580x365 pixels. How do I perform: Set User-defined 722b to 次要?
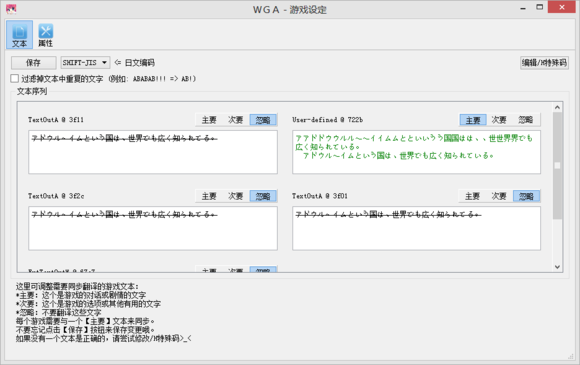coord(499,120)
